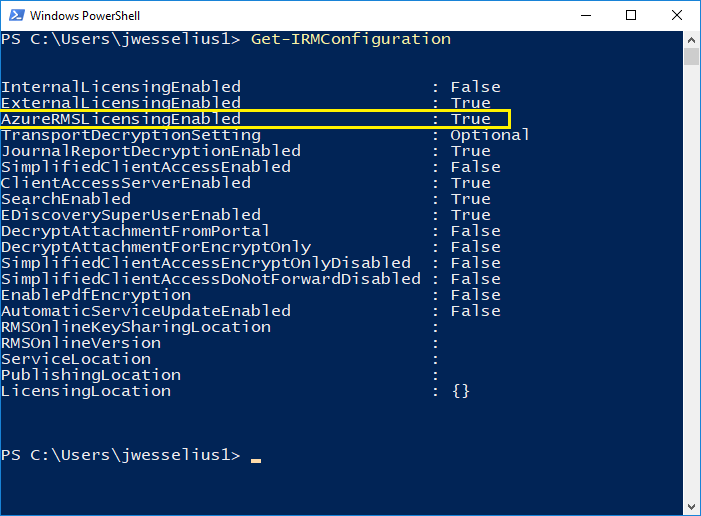
Task: Click the InternalLicensingEnabled property name
Action: click(x=121, y=87)
